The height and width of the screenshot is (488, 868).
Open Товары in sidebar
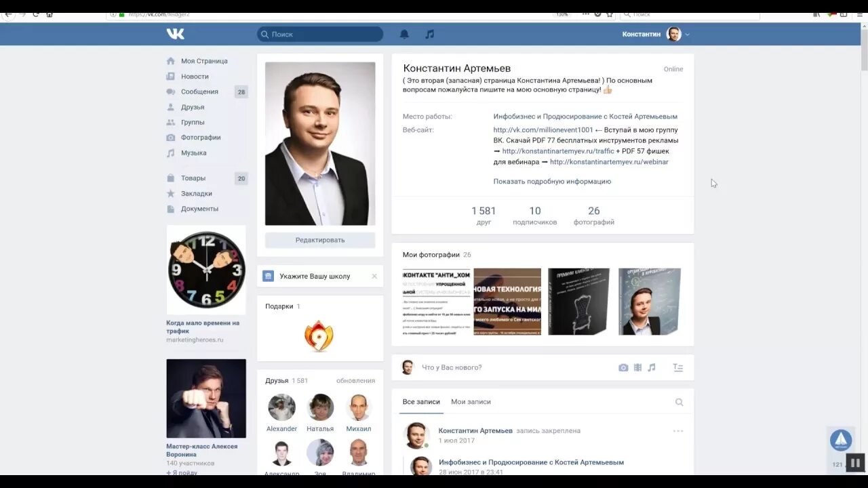tap(193, 178)
